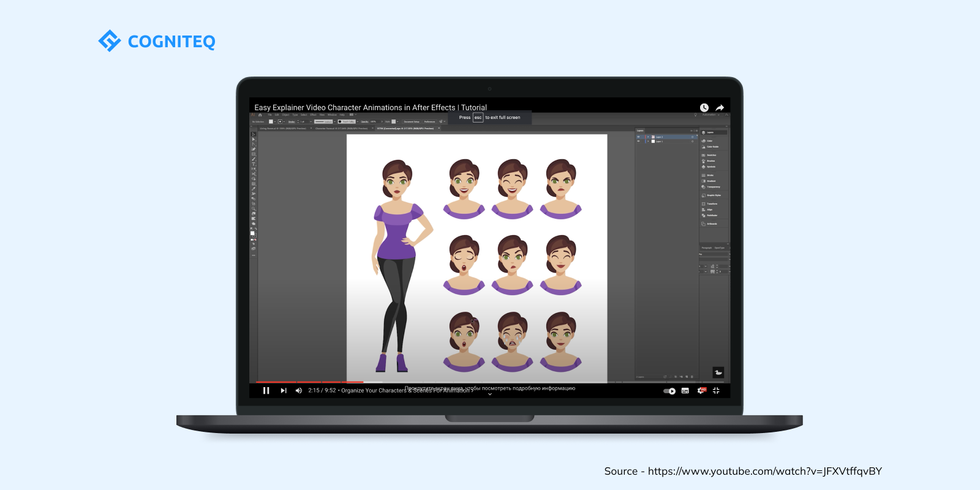This screenshot has width=980, height=490.
Task: Select the Eyedropper tool
Action: [x=254, y=189]
